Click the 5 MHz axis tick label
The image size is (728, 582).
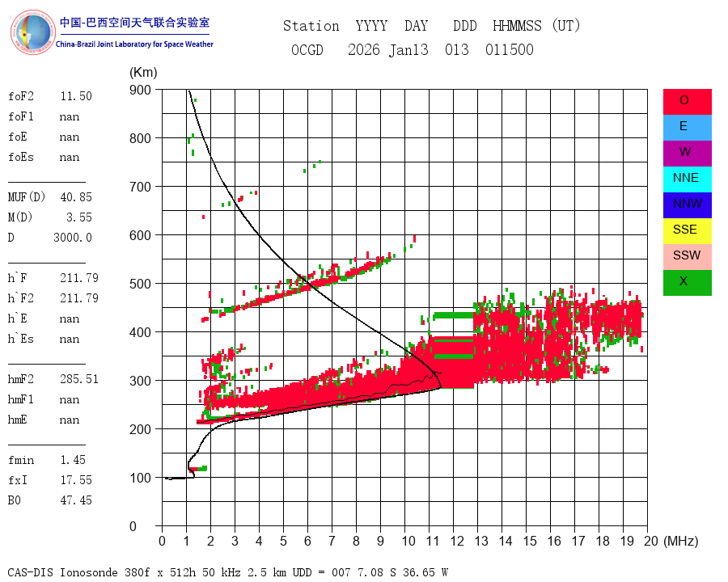[283, 541]
